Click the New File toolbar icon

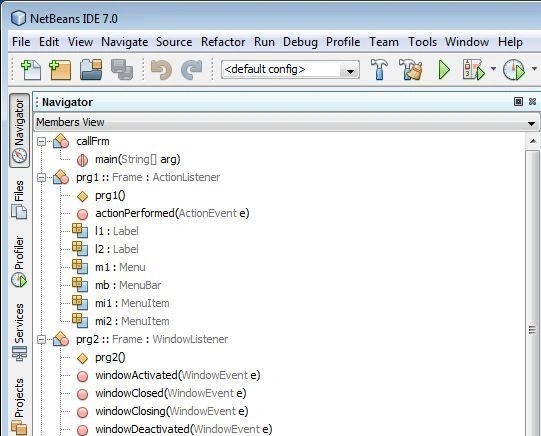31,69
